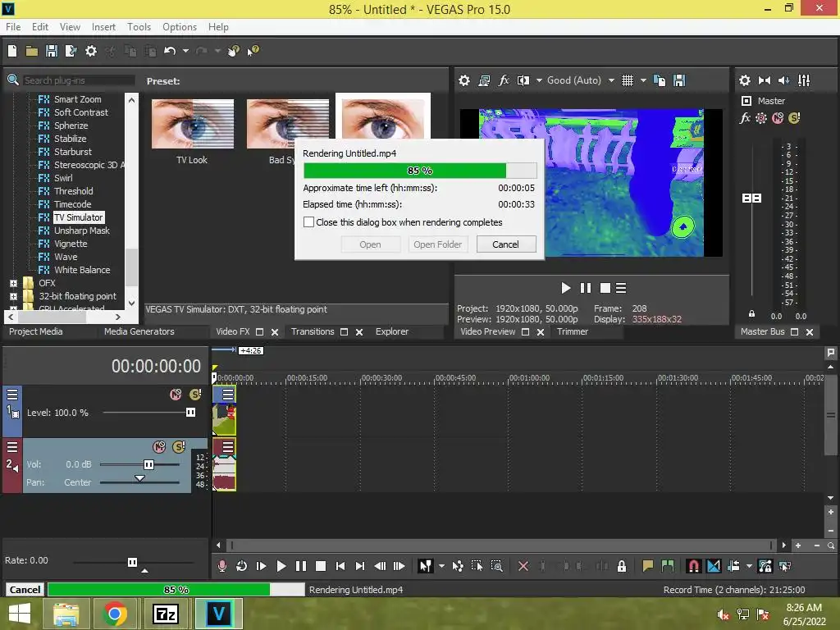The width and height of the screenshot is (840, 630).
Task: Save snapshot to file icon in preview
Action: [x=679, y=80]
